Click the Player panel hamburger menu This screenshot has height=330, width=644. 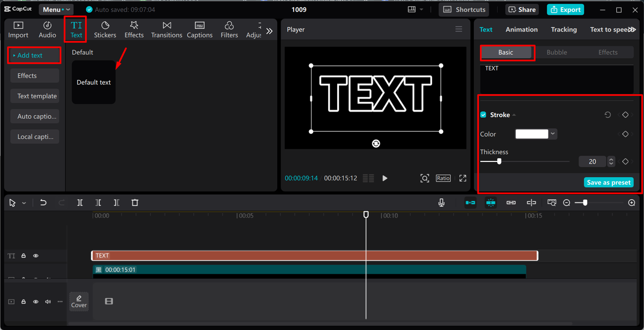(x=459, y=29)
